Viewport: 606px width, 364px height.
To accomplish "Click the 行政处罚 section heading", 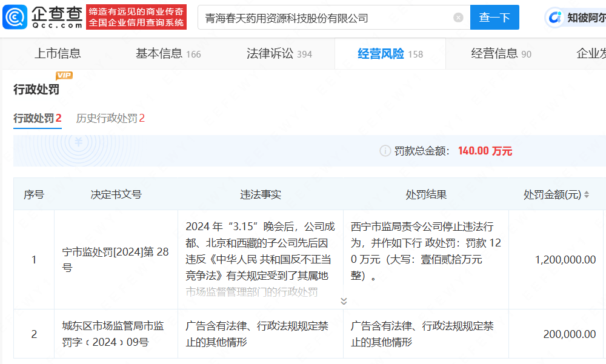I will pyautogui.click(x=36, y=89).
